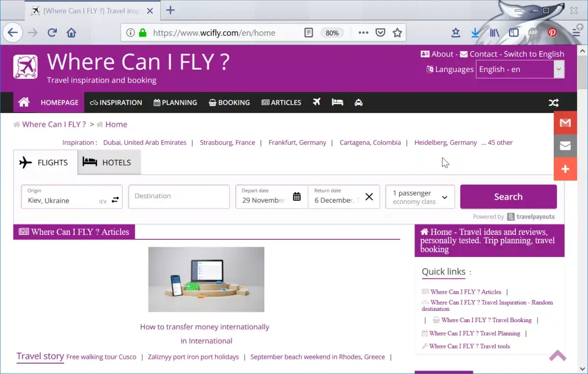Image resolution: width=588 pixels, height=374 pixels.
Task: Open How to transfer money internationally article link
Action: pos(205,327)
